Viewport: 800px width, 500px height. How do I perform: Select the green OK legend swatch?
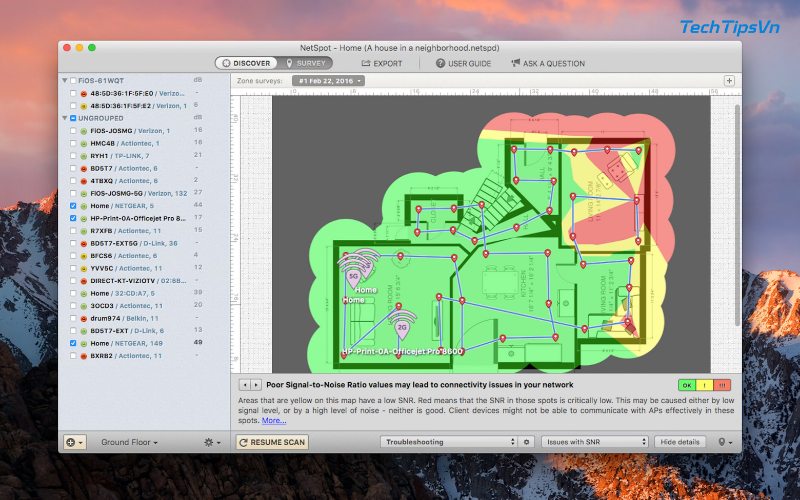[x=687, y=385]
